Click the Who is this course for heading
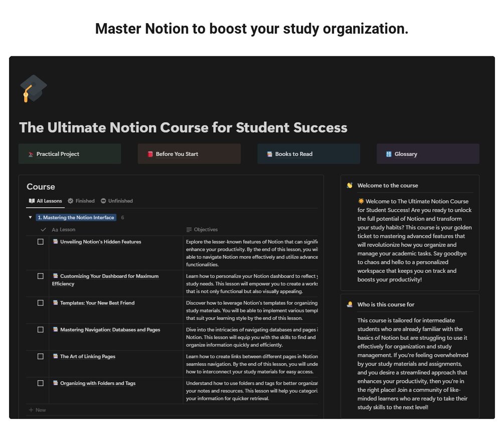 pos(386,305)
